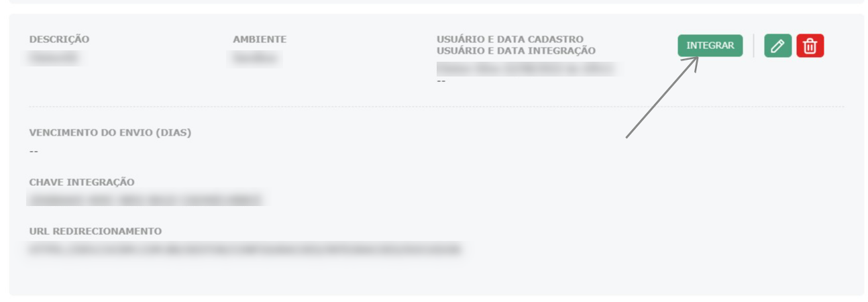Select the CHAVE INTEGRAÇÃO label

tap(82, 183)
